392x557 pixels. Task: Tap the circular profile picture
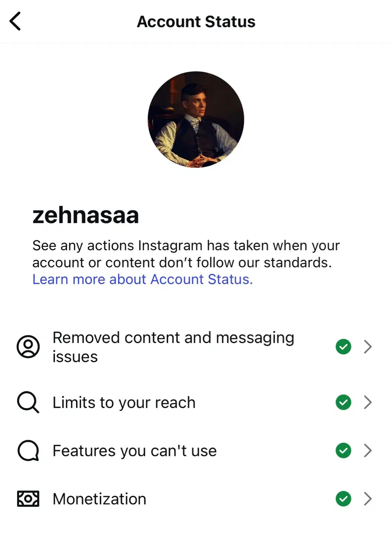(196, 120)
